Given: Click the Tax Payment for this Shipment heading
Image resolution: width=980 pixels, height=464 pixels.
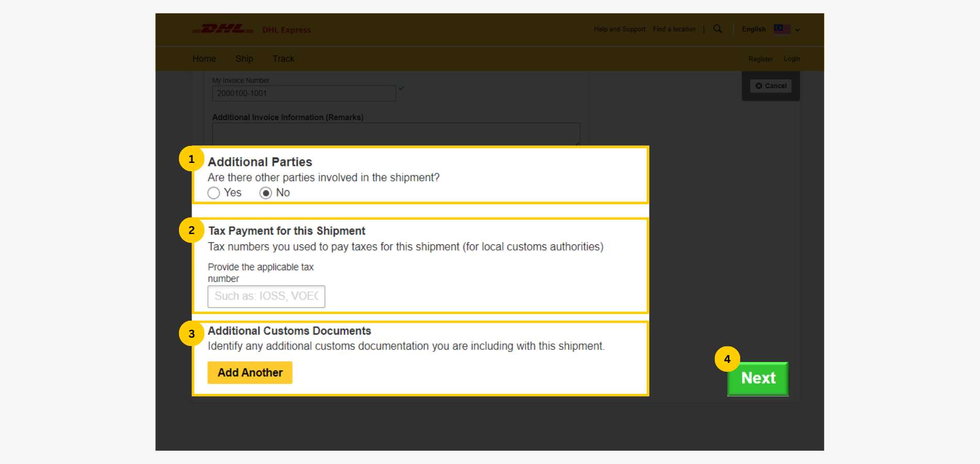Looking at the screenshot, I should click(x=287, y=231).
